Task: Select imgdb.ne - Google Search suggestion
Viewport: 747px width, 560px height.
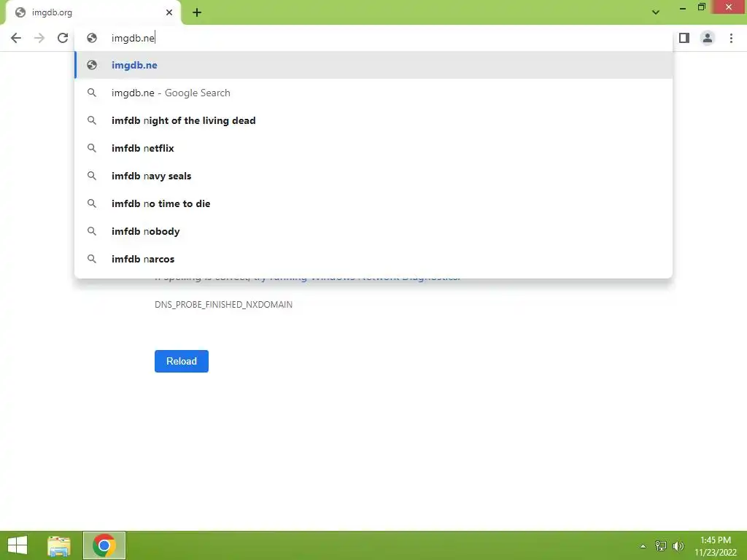Action: tap(373, 93)
